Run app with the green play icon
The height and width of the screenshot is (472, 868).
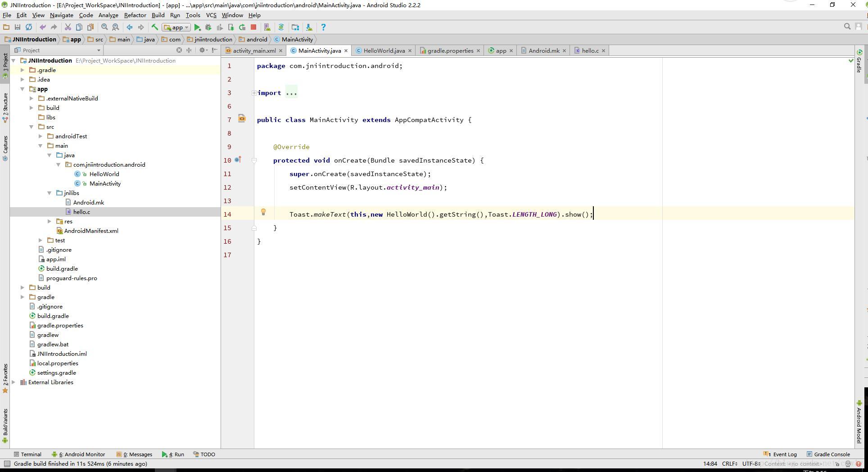197,27
